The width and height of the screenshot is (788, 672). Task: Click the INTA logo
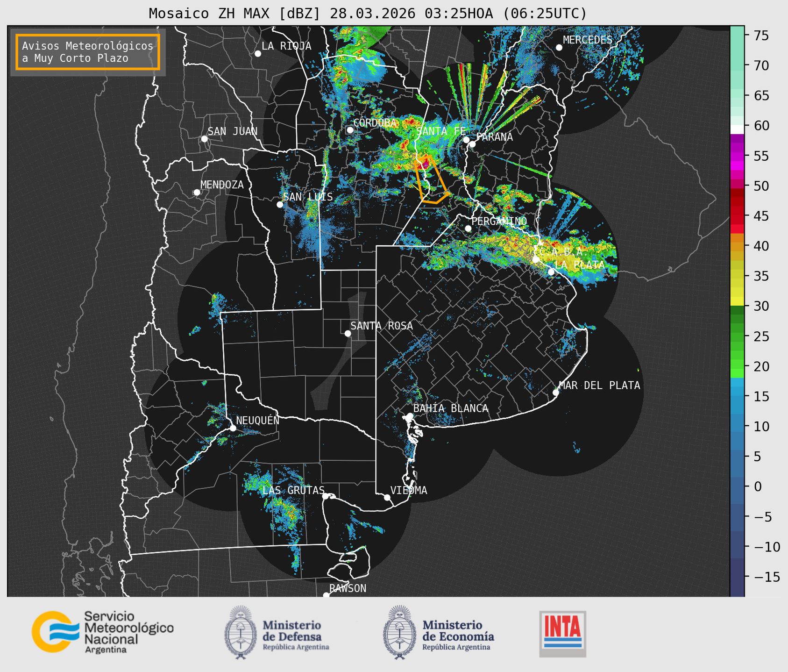(x=562, y=634)
